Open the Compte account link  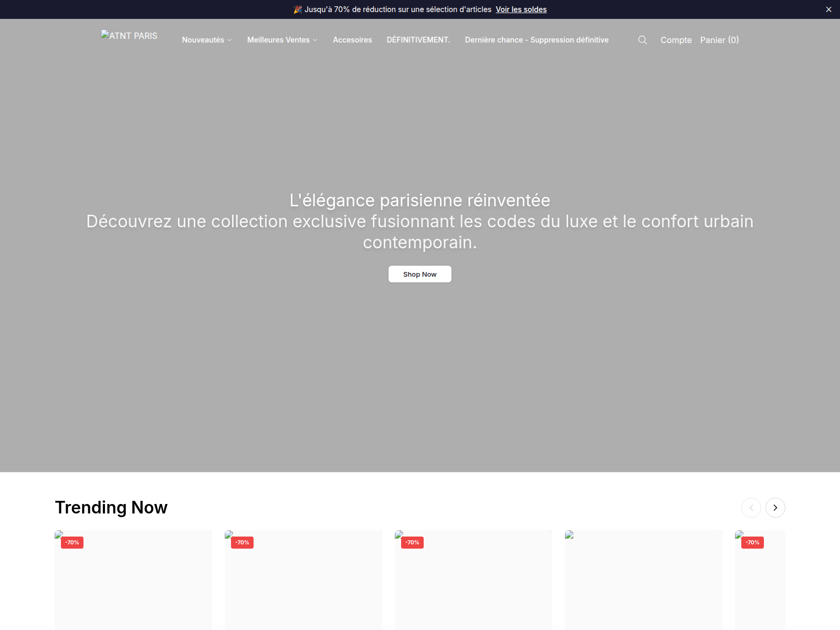tap(676, 40)
